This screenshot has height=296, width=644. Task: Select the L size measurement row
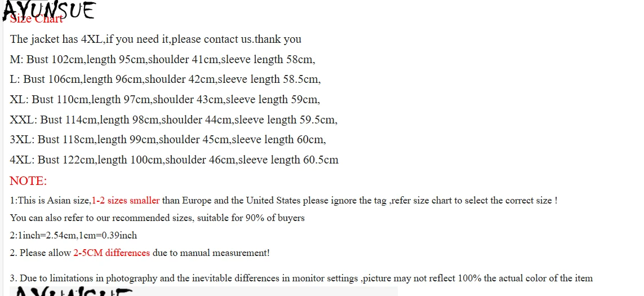165,79
